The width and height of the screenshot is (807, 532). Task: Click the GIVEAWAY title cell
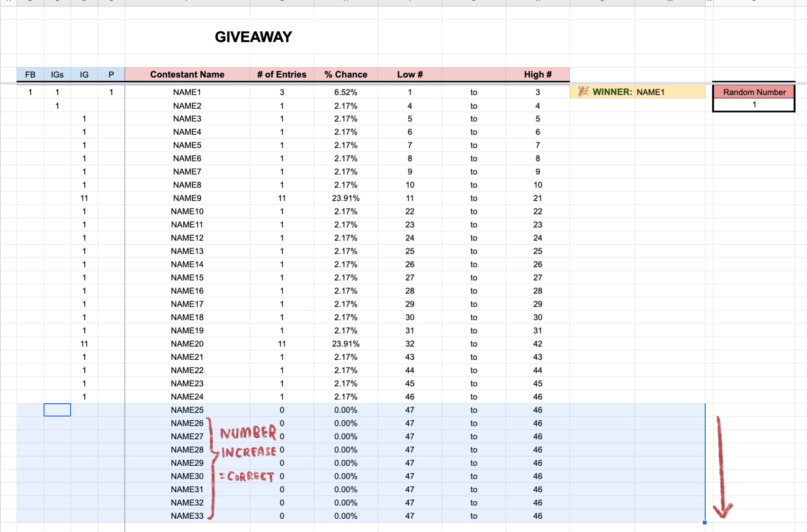[253, 37]
